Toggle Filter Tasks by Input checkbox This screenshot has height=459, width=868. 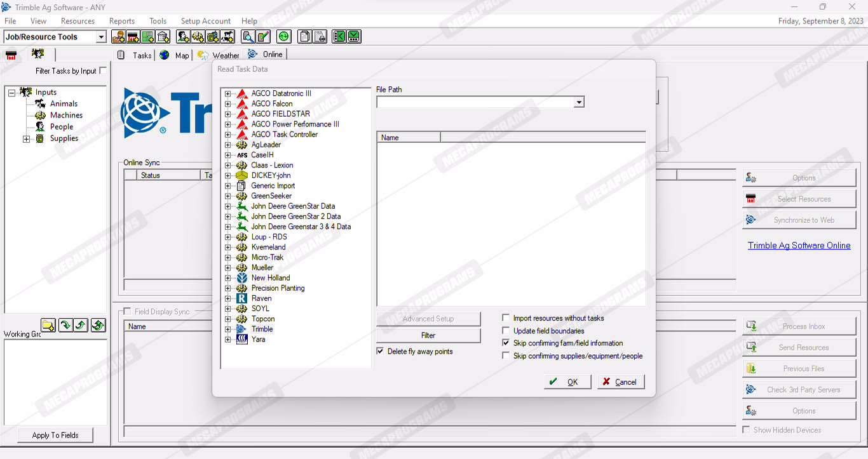coord(103,71)
